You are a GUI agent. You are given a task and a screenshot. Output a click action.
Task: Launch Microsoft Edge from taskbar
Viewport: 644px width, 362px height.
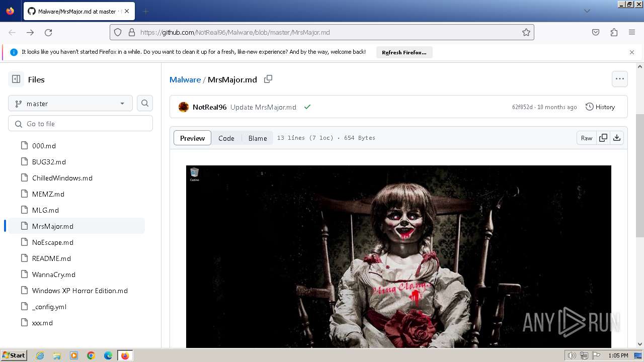point(108,355)
